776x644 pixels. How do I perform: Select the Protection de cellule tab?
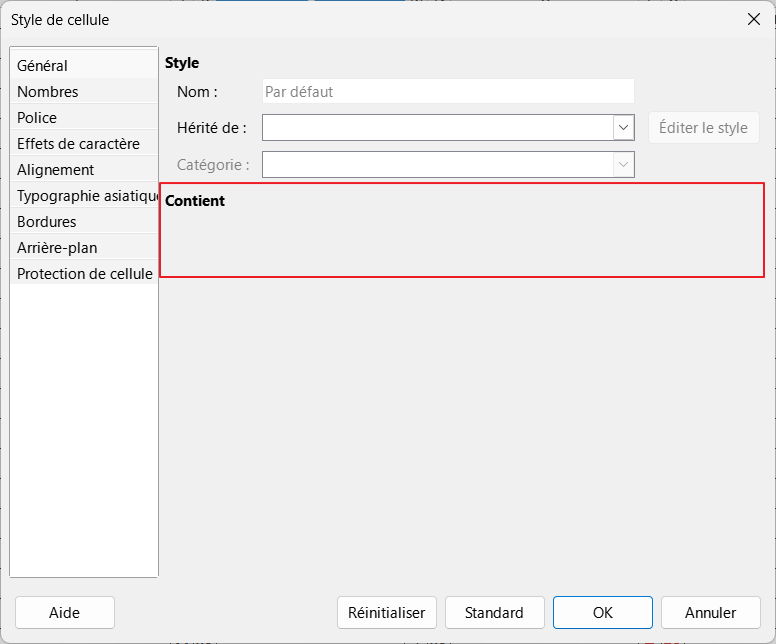point(85,274)
